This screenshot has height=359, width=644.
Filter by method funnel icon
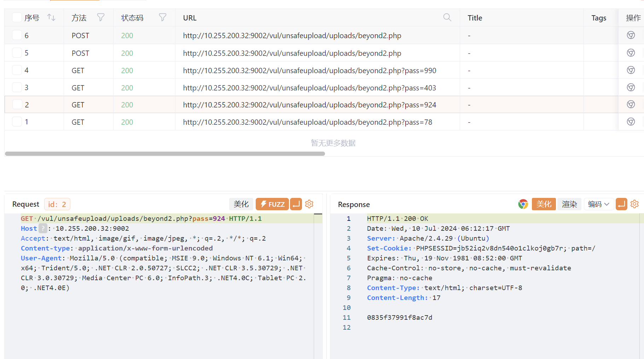tap(101, 18)
